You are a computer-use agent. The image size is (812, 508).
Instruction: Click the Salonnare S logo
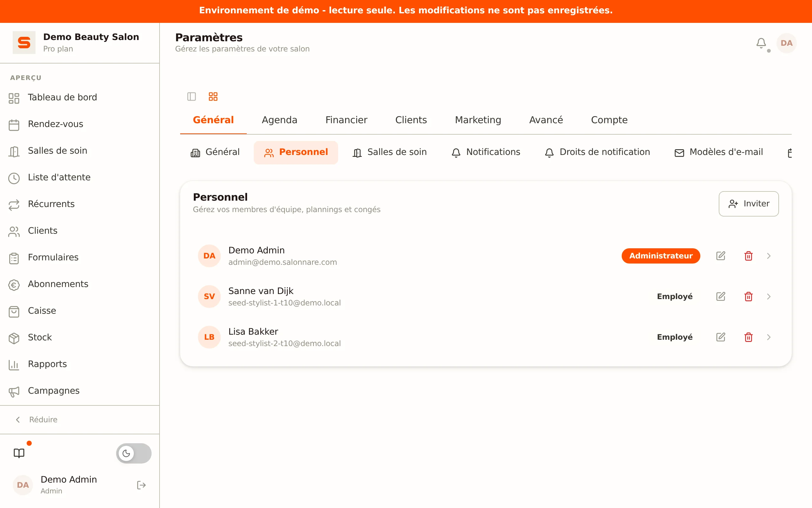point(24,43)
